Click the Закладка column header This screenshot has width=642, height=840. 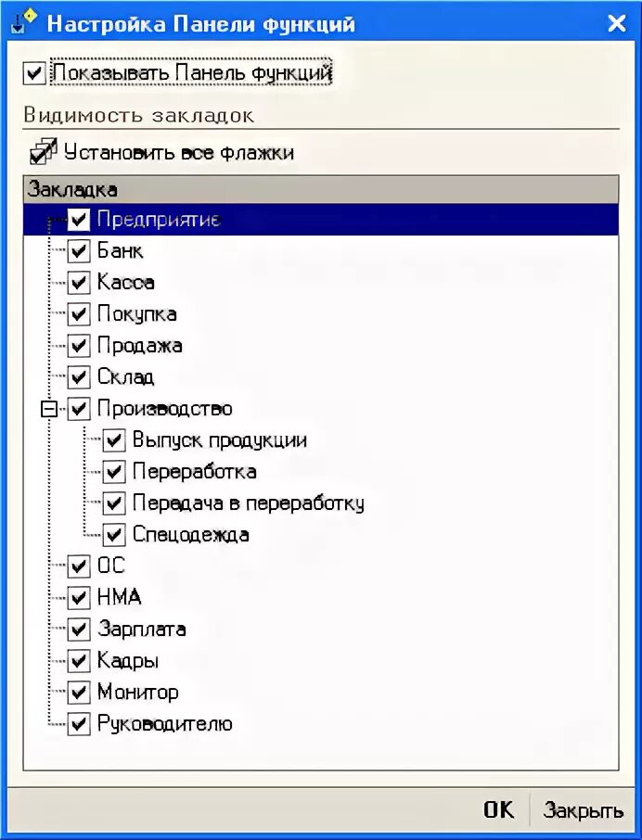coord(320,190)
